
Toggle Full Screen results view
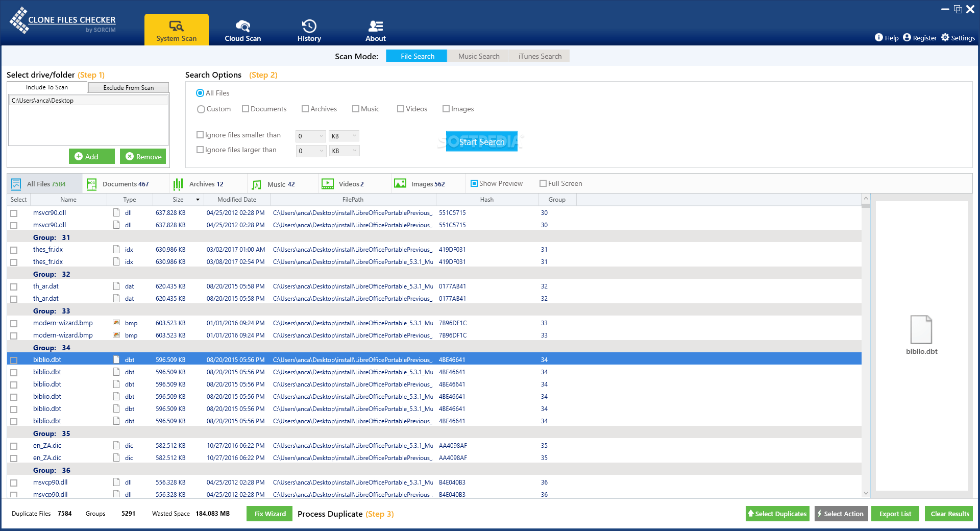coord(543,183)
